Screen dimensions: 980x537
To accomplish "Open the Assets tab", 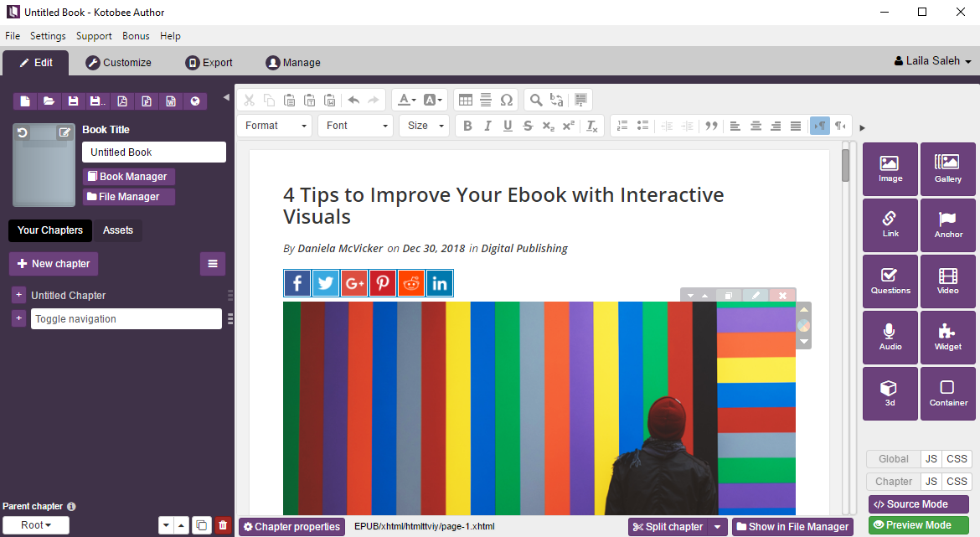I will pos(117,230).
